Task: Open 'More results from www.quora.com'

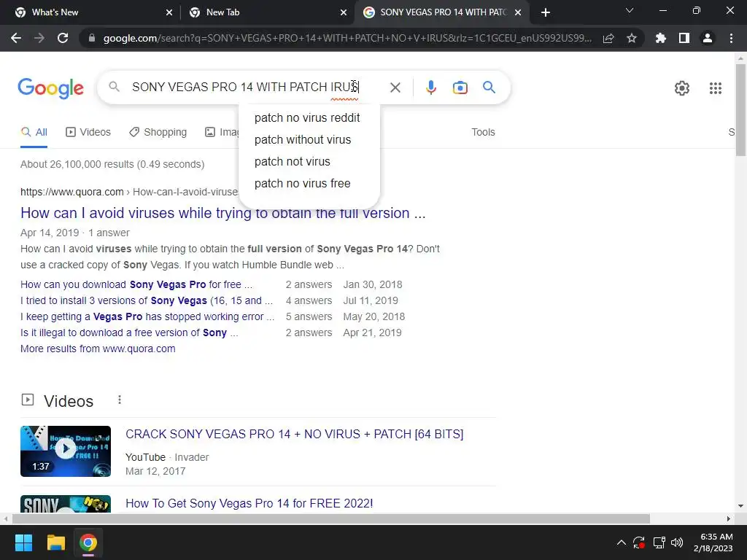Action: [x=98, y=349]
